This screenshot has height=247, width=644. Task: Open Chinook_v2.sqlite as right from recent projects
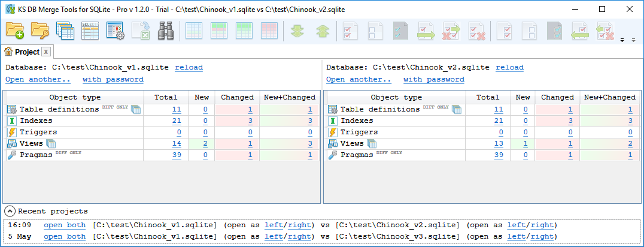541,225
